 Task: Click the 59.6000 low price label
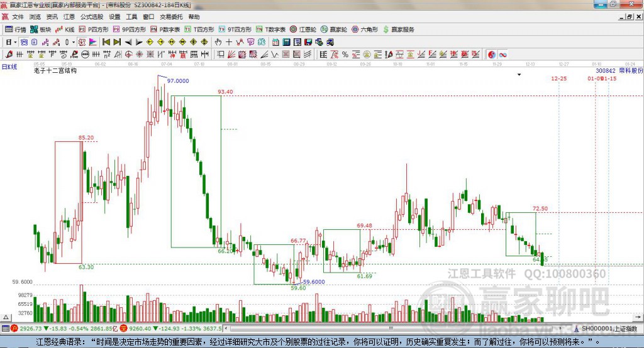[x=314, y=282]
